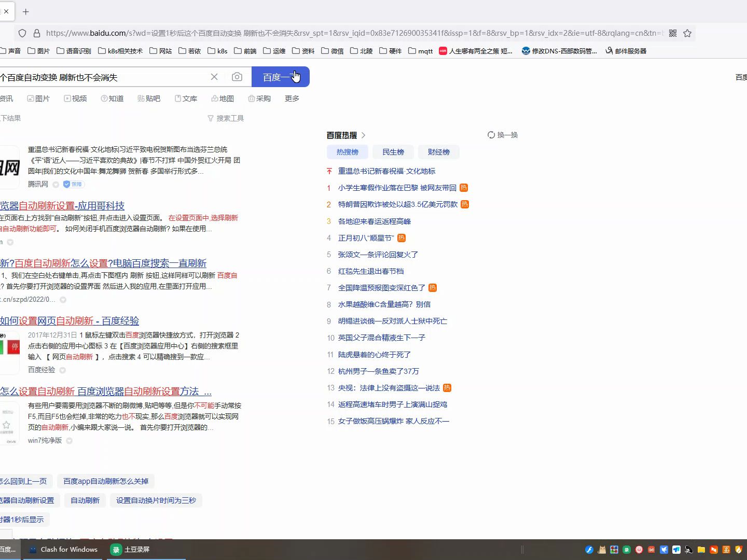Click the 保障 badge beside 腾讯网

coord(73,184)
